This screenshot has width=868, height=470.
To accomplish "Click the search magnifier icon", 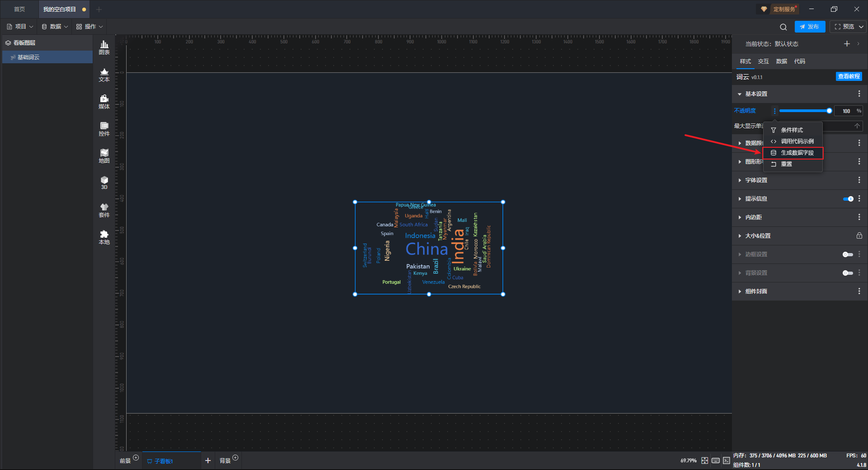I will tap(783, 27).
